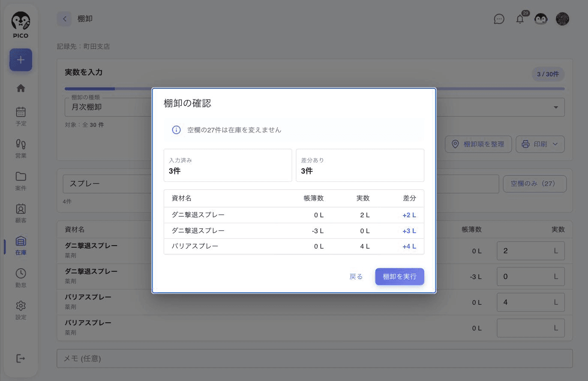Image resolution: width=588 pixels, height=381 pixels.
Task: Go to the home icon in sidebar
Action: [21, 88]
